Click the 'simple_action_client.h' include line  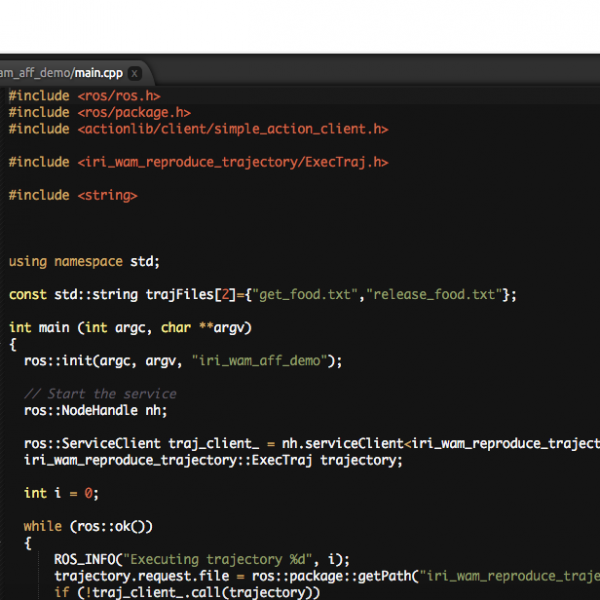pyautogui.click(x=199, y=129)
